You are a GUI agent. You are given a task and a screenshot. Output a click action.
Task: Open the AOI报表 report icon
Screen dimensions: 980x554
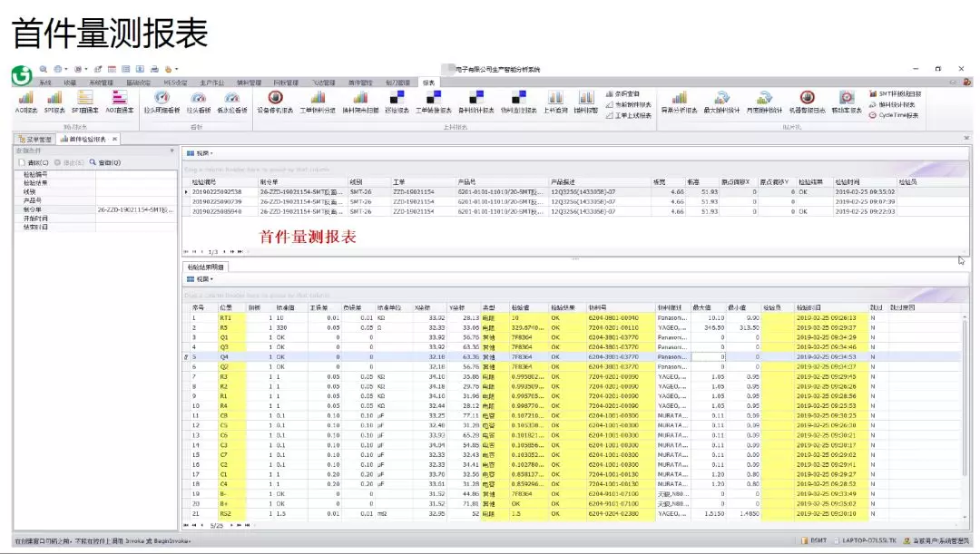click(x=25, y=99)
